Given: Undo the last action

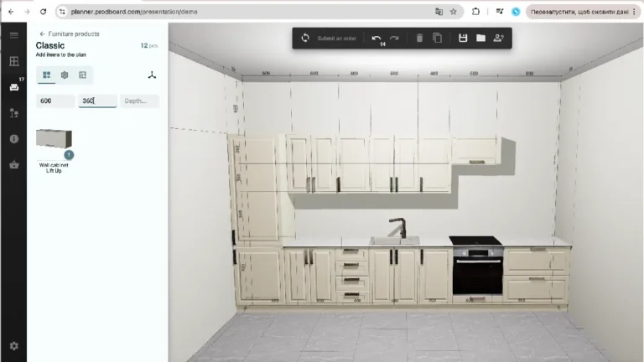Looking at the screenshot, I should [x=377, y=39].
